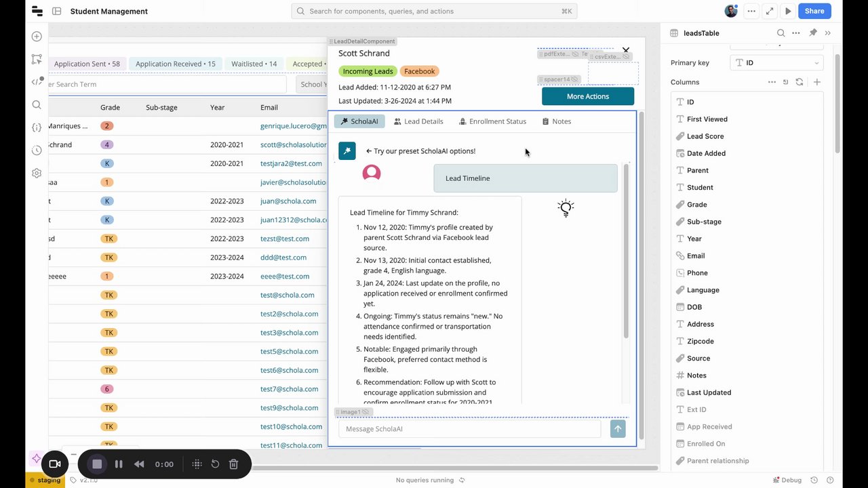Open the top bar more options menu
This screenshot has width=868, height=488.
751,11
